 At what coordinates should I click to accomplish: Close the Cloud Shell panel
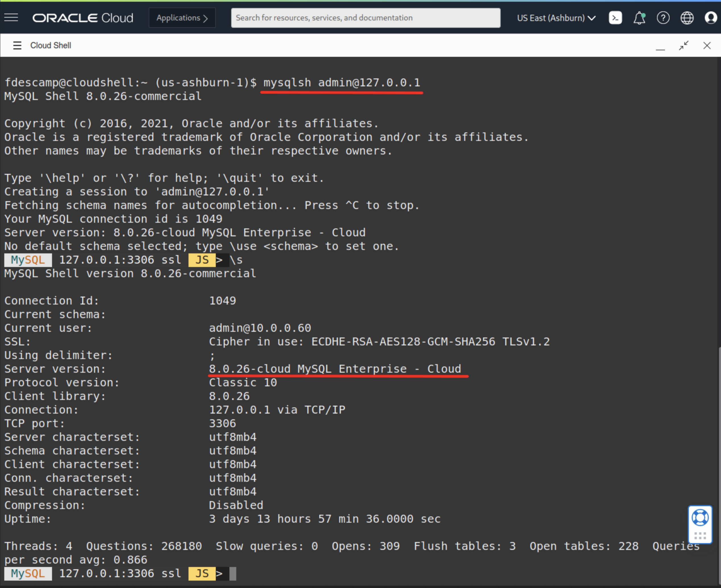707,45
